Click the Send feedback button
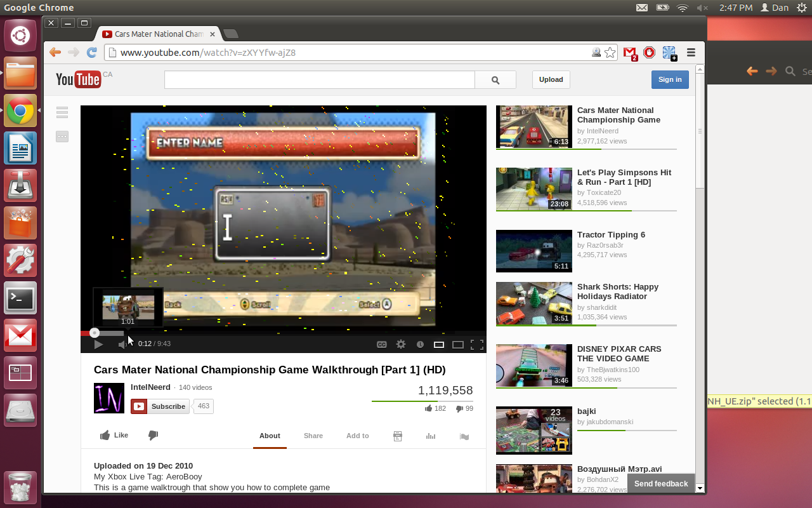The height and width of the screenshot is (508, 812). (x=661, y=483)
